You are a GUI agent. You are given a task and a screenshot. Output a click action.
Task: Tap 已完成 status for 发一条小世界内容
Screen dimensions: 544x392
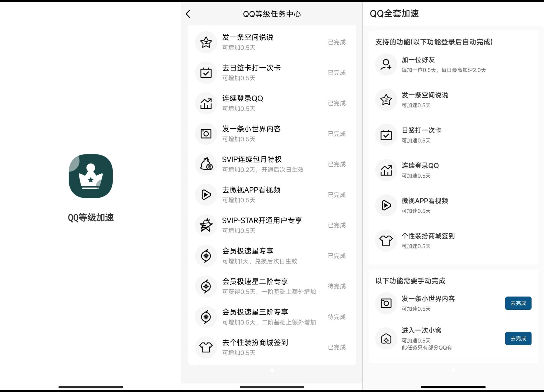337,134
